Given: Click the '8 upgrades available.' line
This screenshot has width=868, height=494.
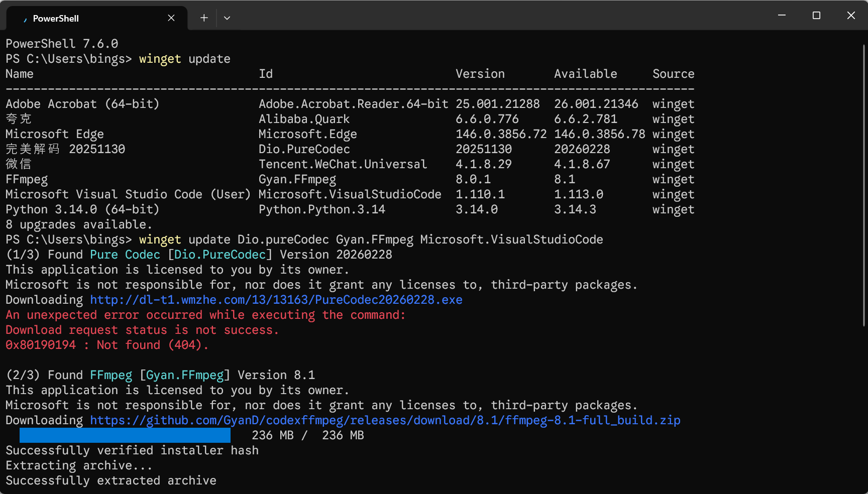Looking at the screenshot, I should [x=78, y=224].
